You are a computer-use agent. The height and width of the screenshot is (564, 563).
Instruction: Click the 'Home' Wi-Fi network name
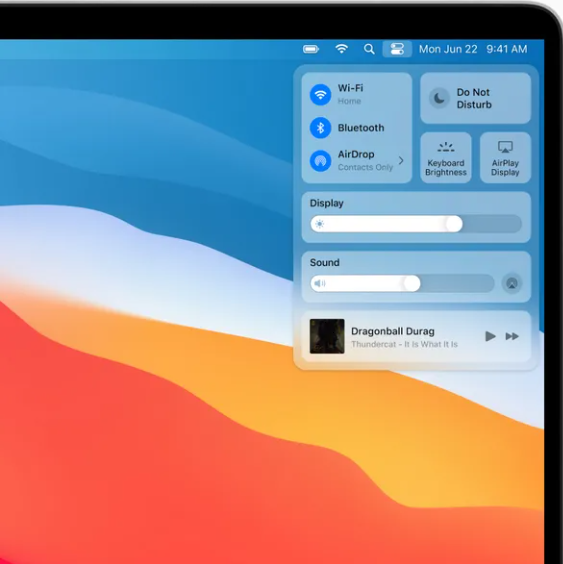click(x=349, y=101)
